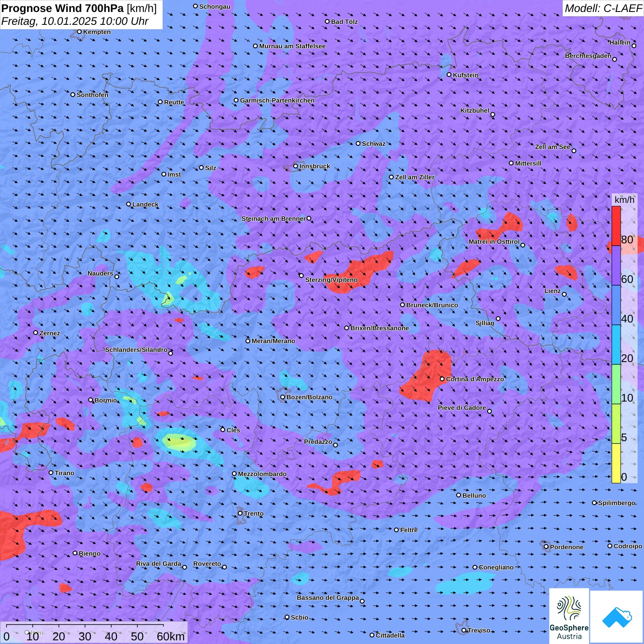Click the 'Riva del Garda' label
This screenshot has height=644, width=644.
[159, 563]
